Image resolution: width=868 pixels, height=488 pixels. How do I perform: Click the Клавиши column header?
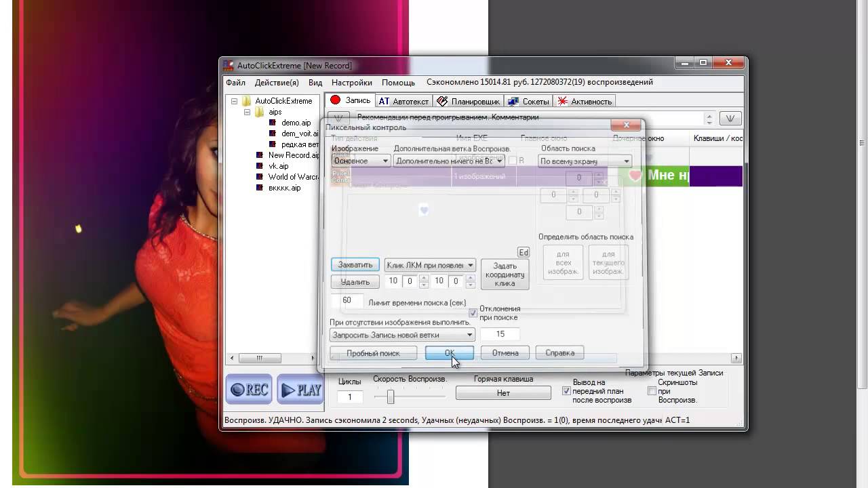[x=717, y=138]
